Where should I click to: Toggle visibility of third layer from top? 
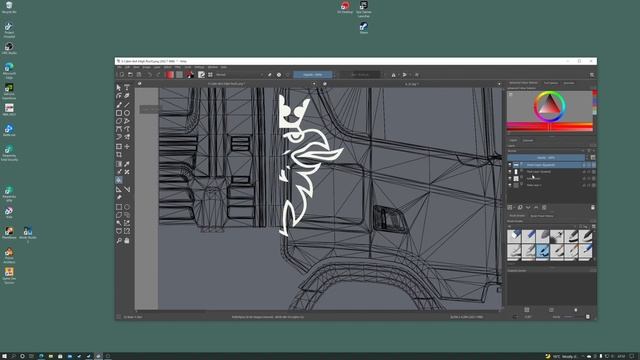[510, 178]
